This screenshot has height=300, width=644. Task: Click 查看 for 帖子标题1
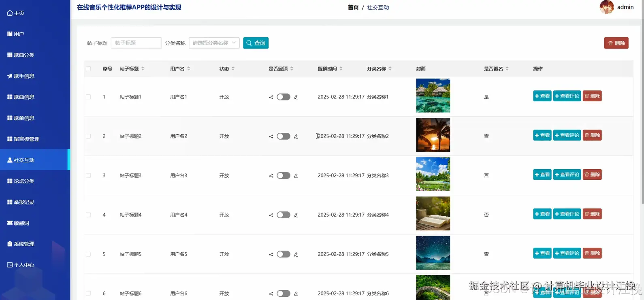pos(542,96)
